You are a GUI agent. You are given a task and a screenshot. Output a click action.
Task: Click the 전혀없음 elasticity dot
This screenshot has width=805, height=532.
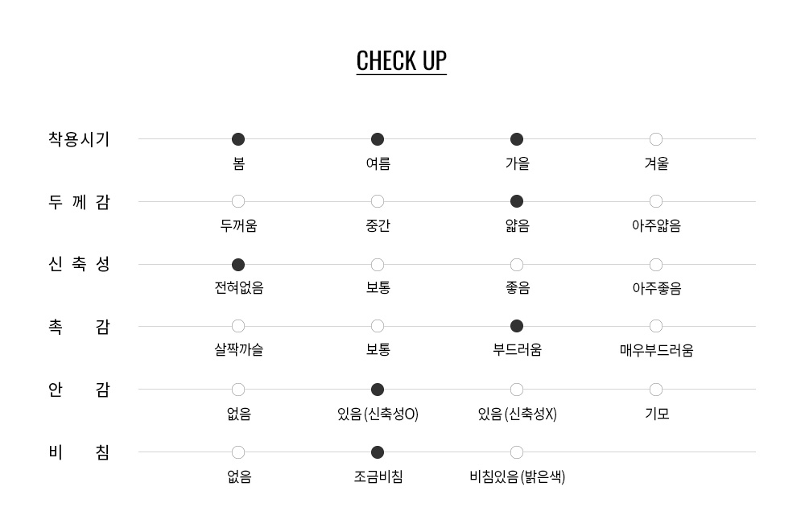(238, 265)
